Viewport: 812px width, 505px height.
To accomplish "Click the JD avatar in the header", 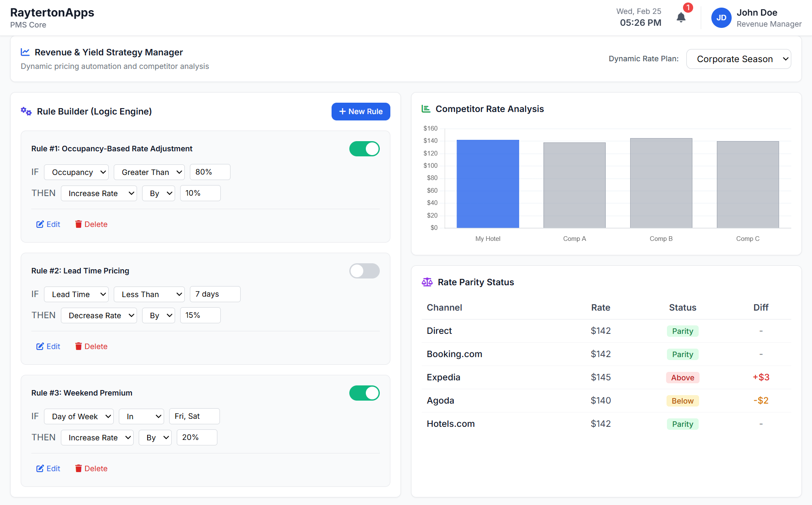I will (721, 18).
